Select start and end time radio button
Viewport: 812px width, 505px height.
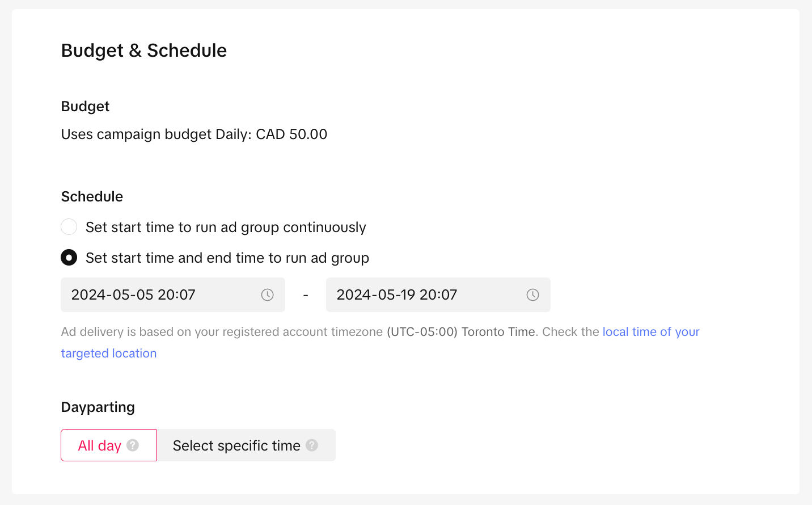coord(69,258)
